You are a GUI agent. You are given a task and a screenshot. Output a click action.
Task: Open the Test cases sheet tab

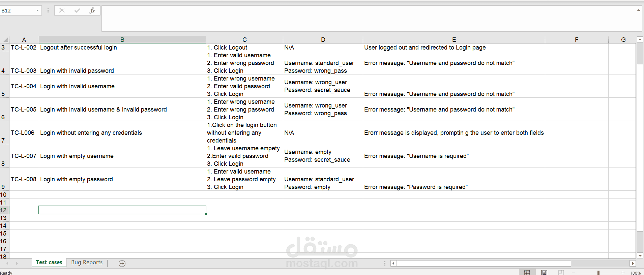click(x=49, y=263)
